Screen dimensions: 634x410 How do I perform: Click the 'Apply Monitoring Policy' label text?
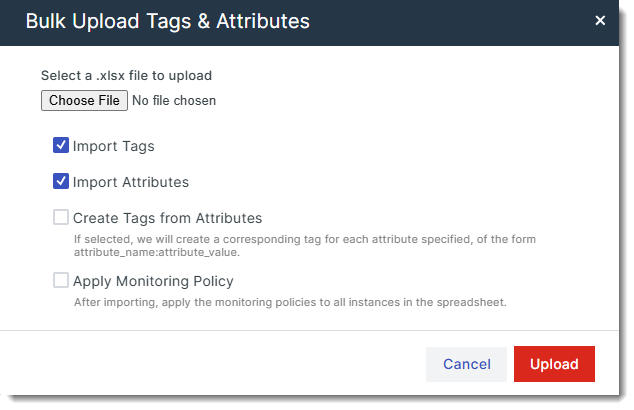click(x=153, y=281)
